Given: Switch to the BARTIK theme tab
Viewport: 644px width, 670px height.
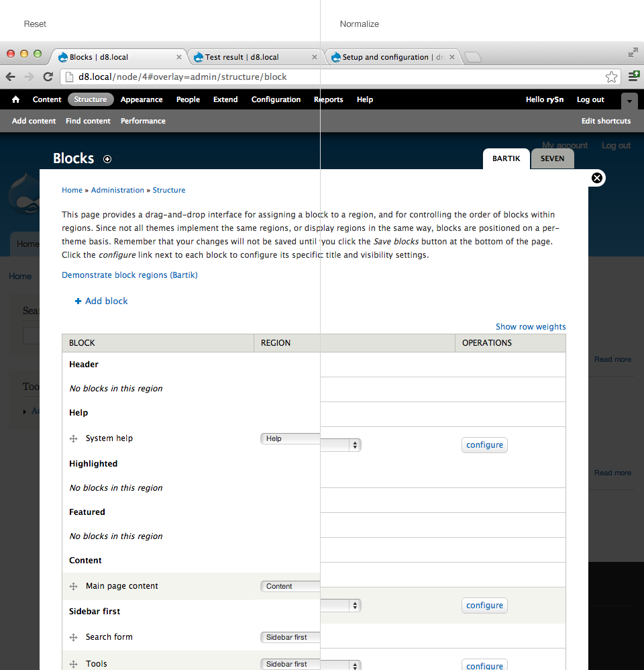Looking at the screenshot, I should pos(506,158).
